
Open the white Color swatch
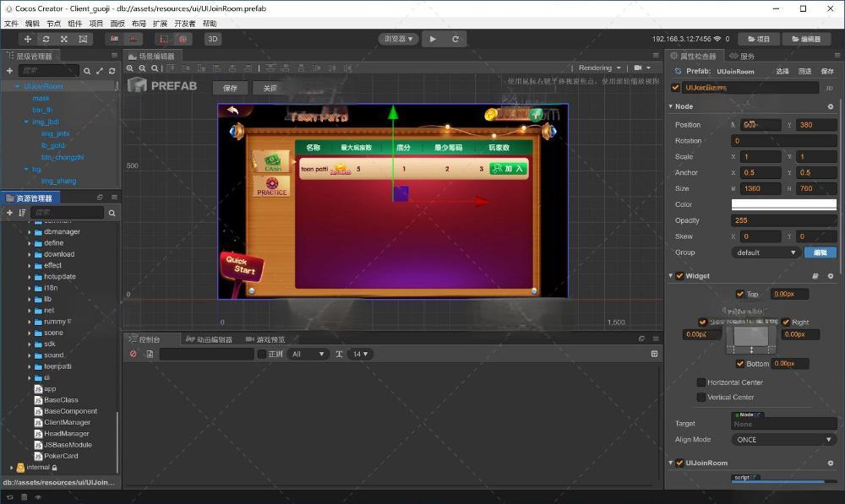[x=783, y=204]
